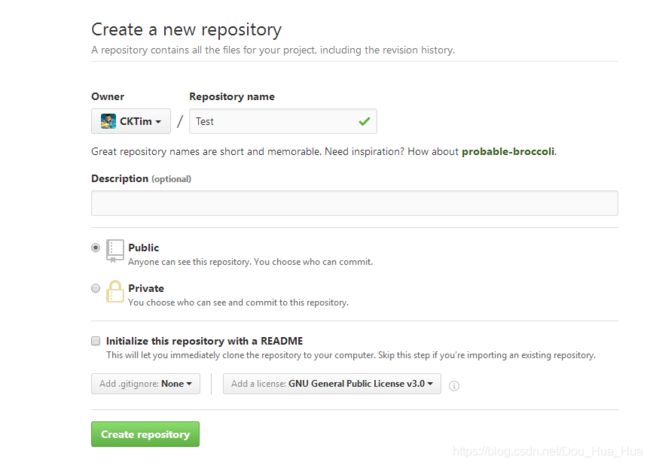
Task: Click into the Repository name field
Action: [x=283, y=121]
